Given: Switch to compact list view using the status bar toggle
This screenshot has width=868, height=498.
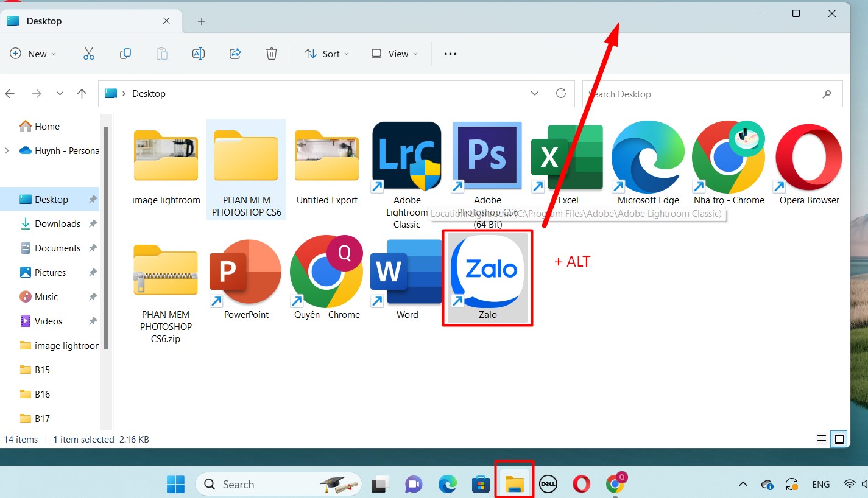Looking at the screenshot, I should pyautogui.click(x=822, y=438).
